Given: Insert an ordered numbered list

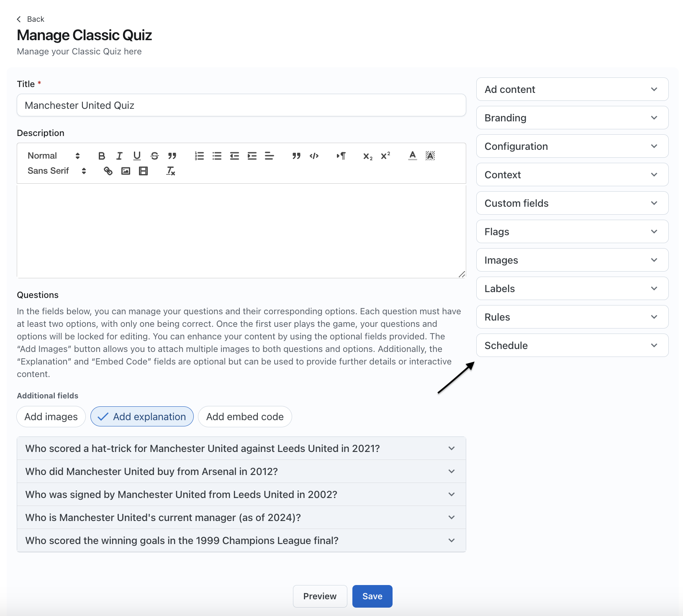Looking at the screenshot, I should tap(199, 156).
